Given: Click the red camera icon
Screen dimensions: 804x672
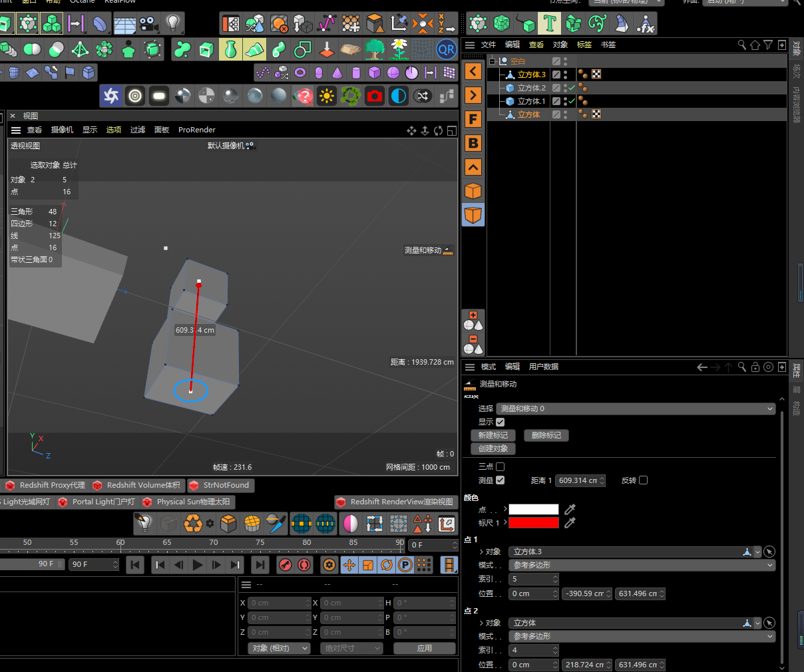Looking at the screenshot, I should (375, 96).
